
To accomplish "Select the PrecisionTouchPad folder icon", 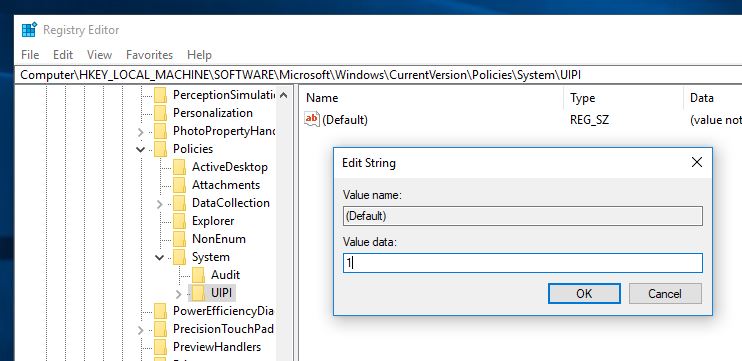I will point(161,329).
